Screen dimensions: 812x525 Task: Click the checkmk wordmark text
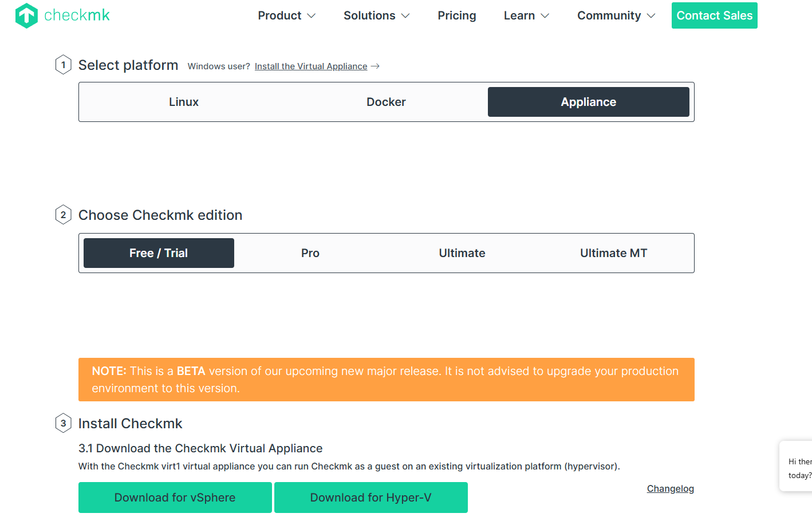(77, 15)
